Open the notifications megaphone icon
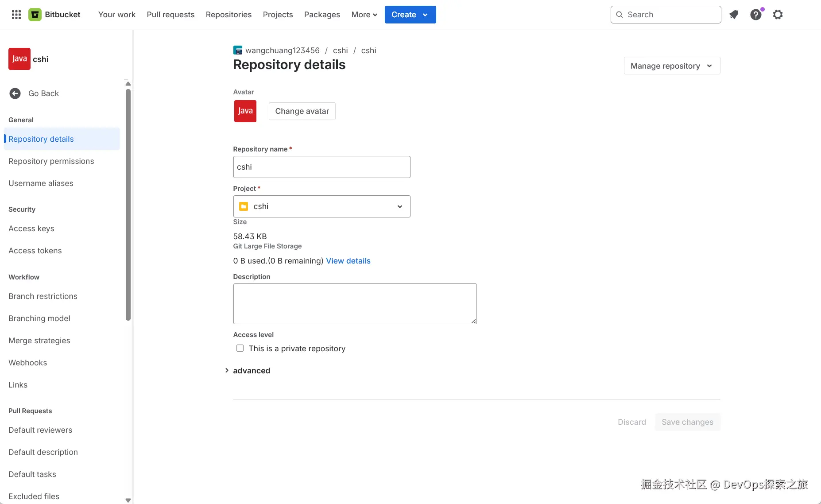821x504 pixels. click(x=734, y=15)
